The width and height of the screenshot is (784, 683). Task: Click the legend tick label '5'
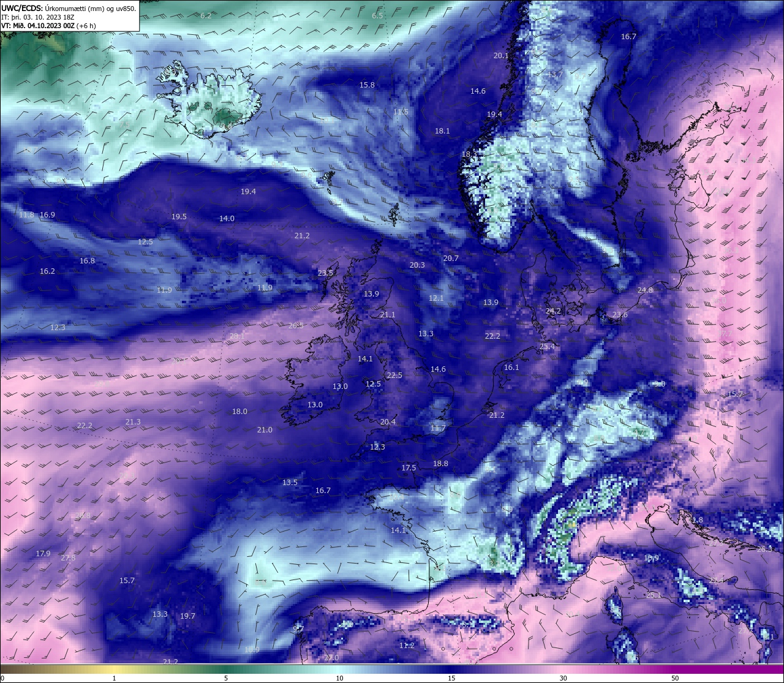226,678
